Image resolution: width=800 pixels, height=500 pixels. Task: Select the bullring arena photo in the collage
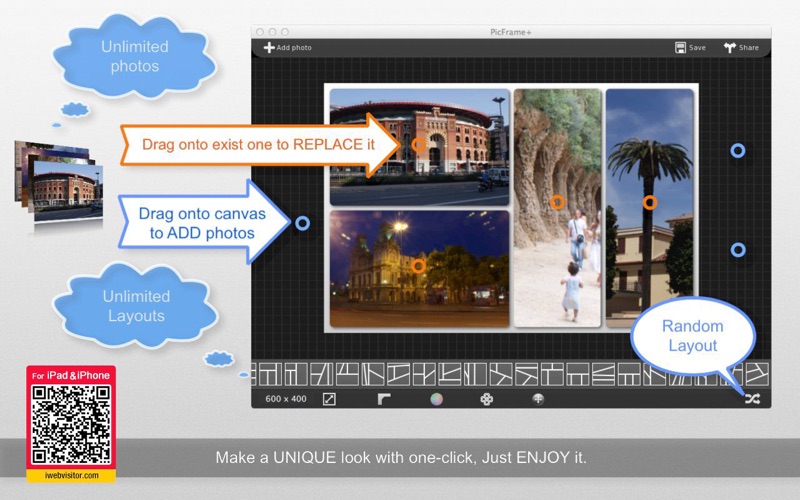coord(419,147)
